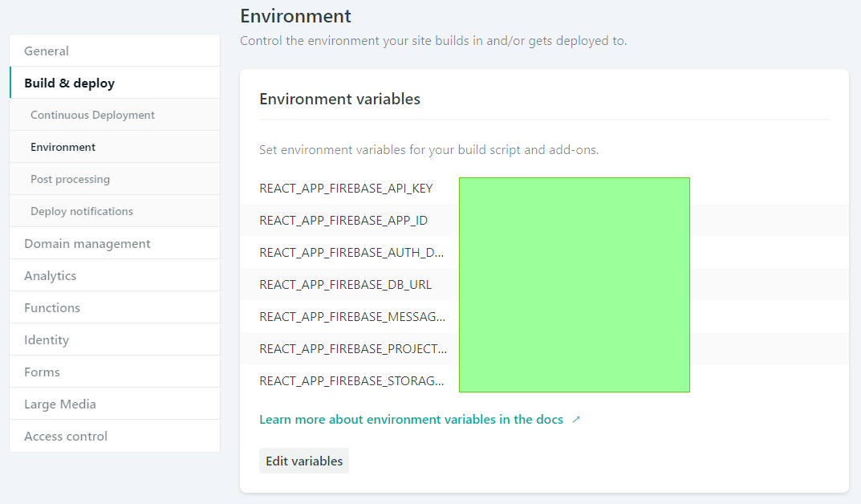861x504 pixels.
Task: Select REACT_APP_FIREBASE_MESSAG... variable name
Action: pyautogui.click(x=352, y=317)
